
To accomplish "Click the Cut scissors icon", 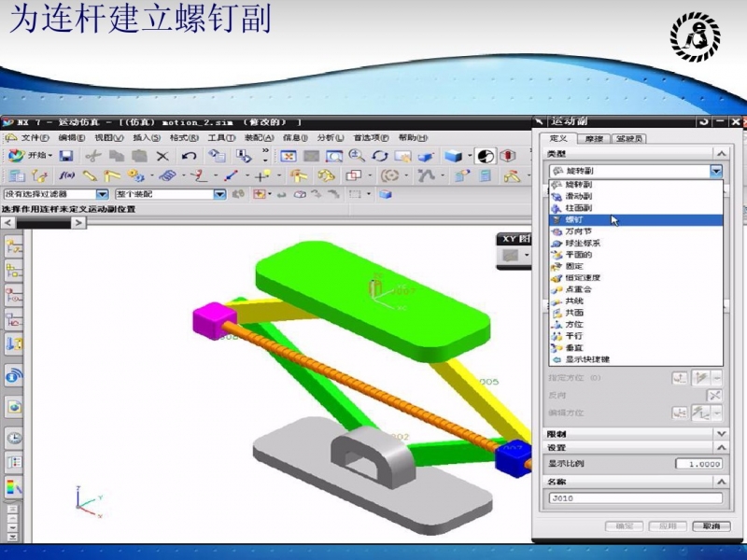I will (x=93, y=156).
